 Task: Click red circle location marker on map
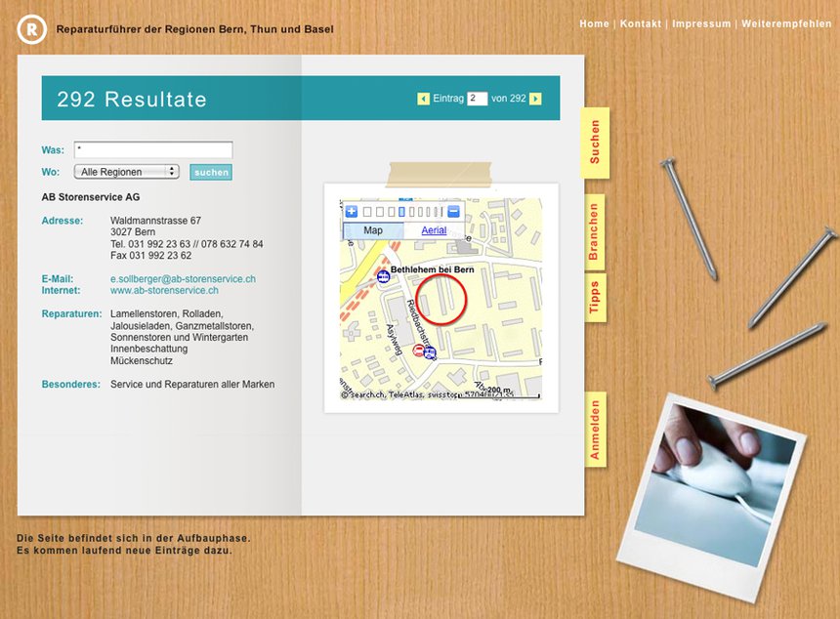pos(442,299)
